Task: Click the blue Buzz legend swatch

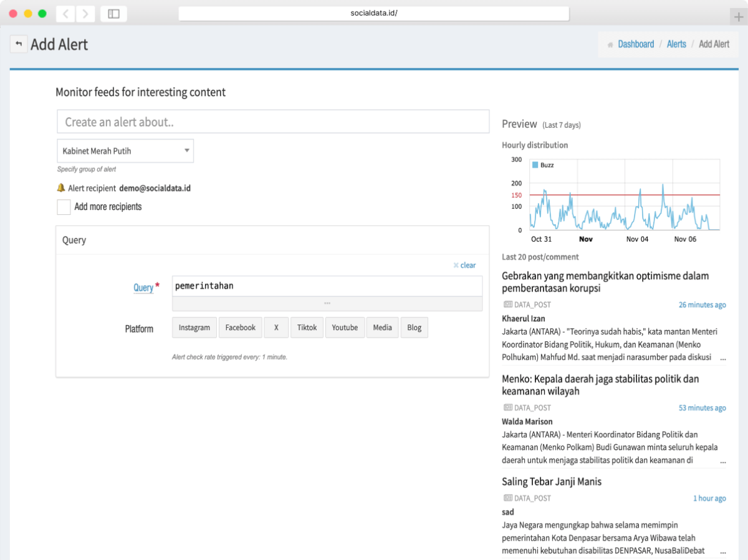Action: click(535, 165)
